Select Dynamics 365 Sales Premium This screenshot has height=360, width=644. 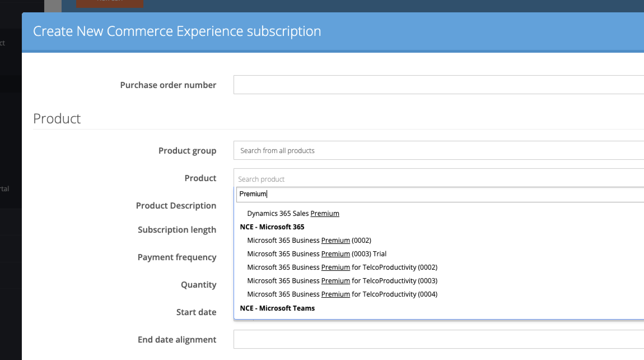pyautogui.click(x=293, y=213)
